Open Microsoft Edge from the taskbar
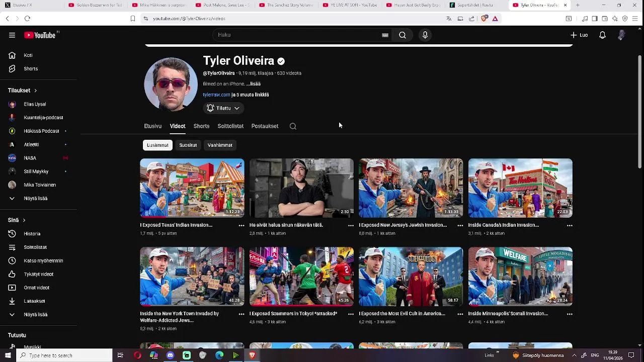The image size is (644, 362). coord(219,355)
